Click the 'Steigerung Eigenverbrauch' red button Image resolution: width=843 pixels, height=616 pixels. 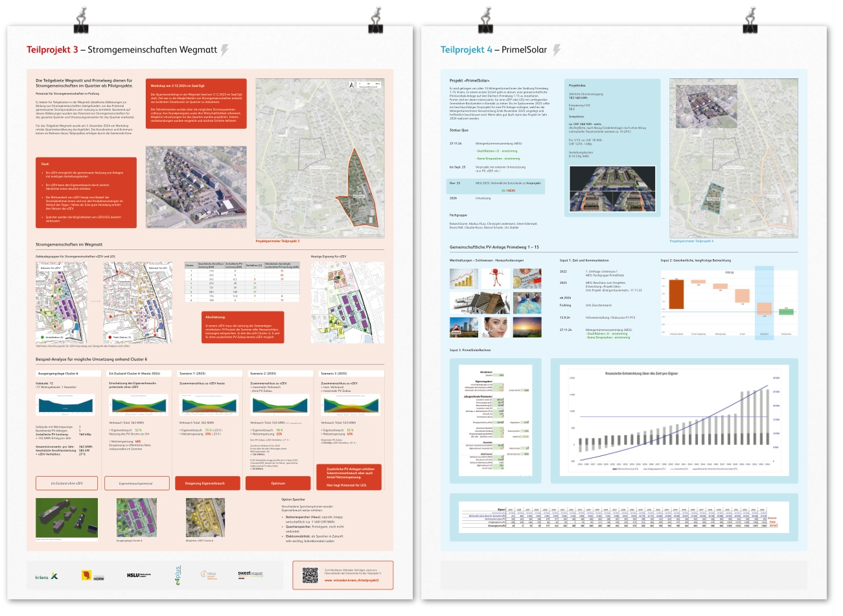click(205, 483)
